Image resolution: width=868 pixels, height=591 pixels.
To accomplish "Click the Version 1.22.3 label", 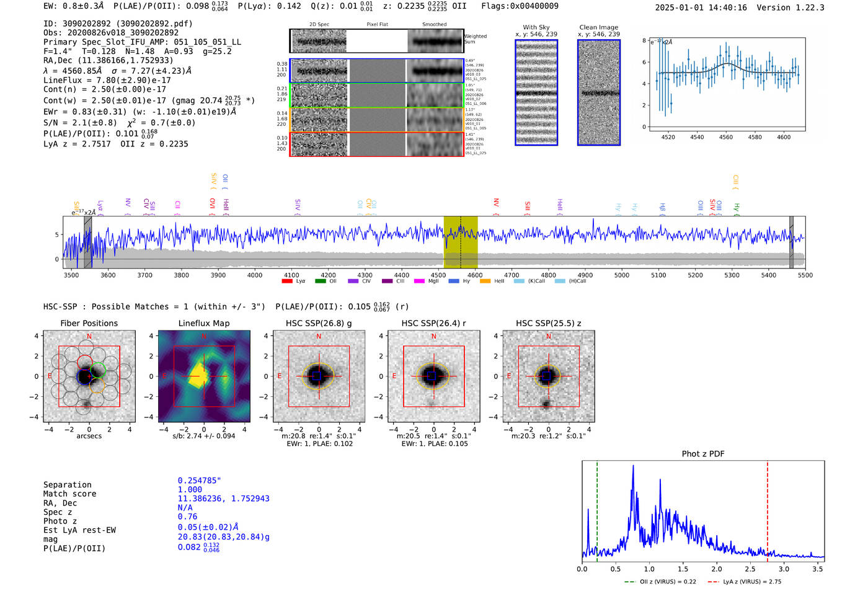I will point(790,7).
